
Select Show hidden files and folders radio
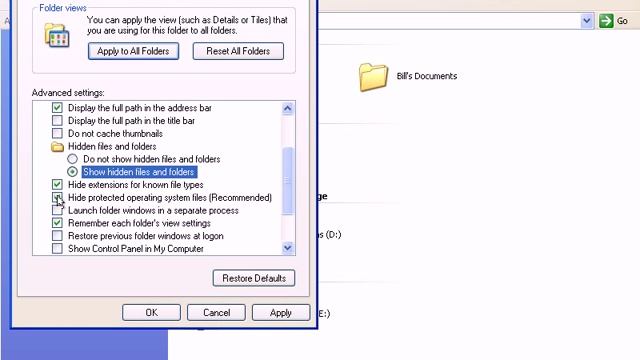coord(72,172)
